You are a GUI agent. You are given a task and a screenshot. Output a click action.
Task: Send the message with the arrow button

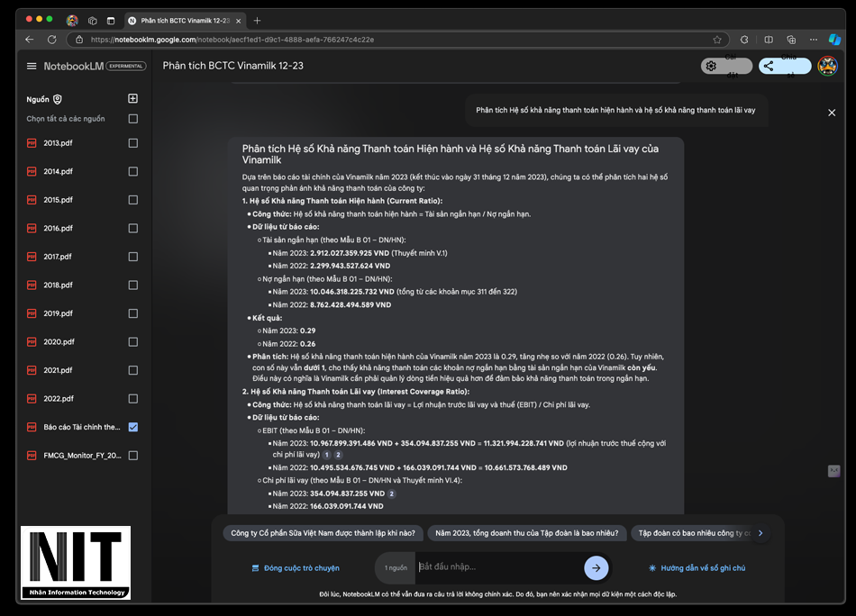(x=596, y=567)
